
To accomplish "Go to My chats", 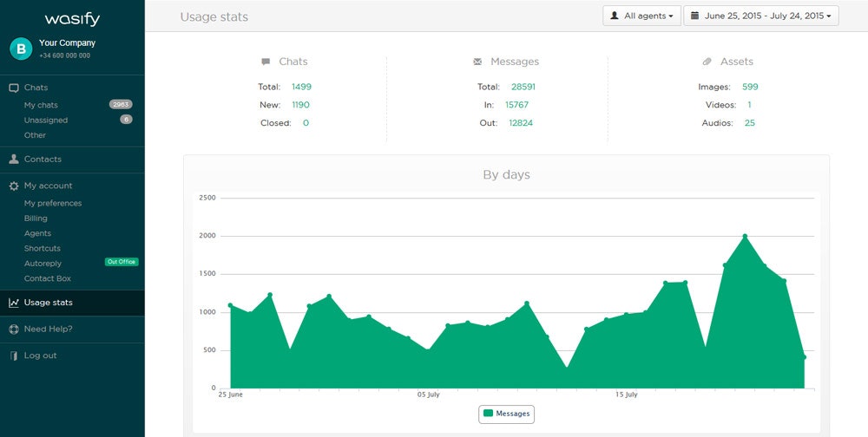I will (41, 105).
